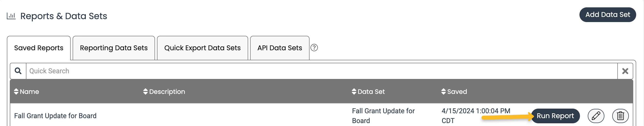The image size is (644, 126).
Task: Sort the table by Saved date column
Action: (x=454, y=91)
